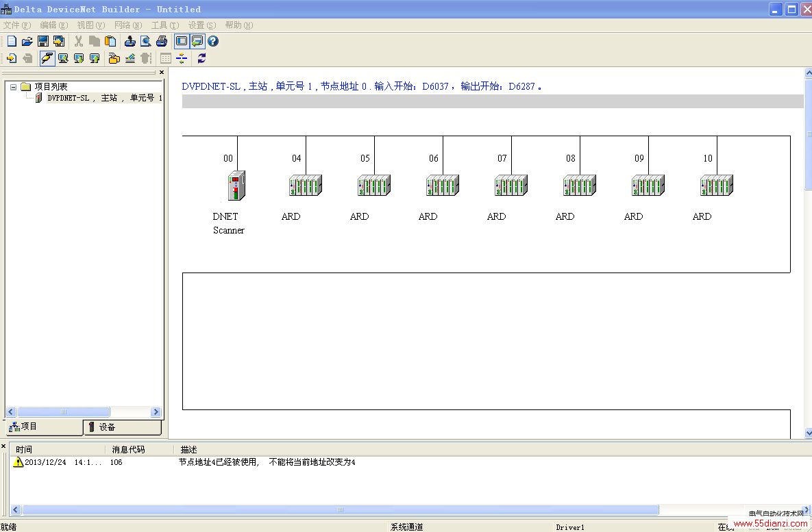
Task: Open the 文件(F) menu
Action: 17,25
